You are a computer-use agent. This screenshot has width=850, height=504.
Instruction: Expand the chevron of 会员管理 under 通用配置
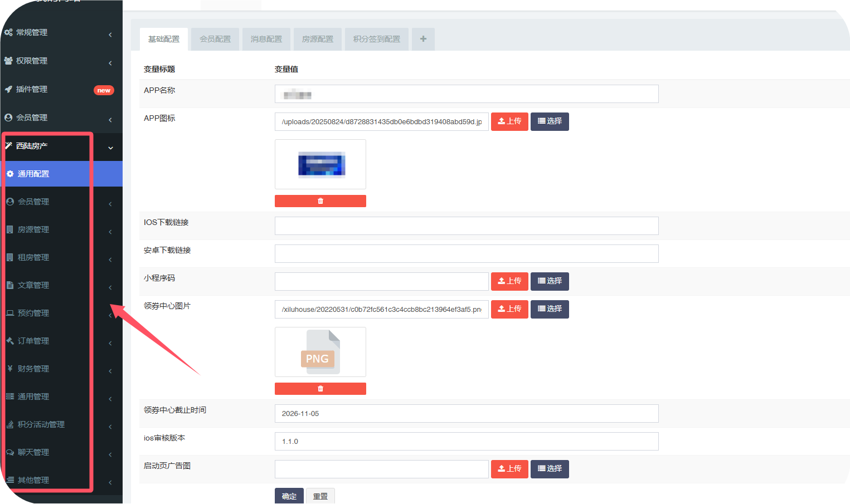[x=110, y=204]
